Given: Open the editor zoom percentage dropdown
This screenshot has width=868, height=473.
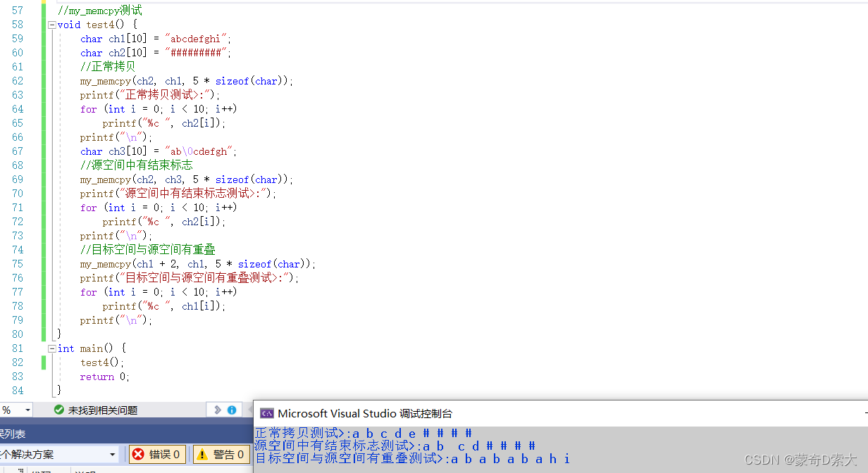Looking at the screenshot, I should [27, 410].
